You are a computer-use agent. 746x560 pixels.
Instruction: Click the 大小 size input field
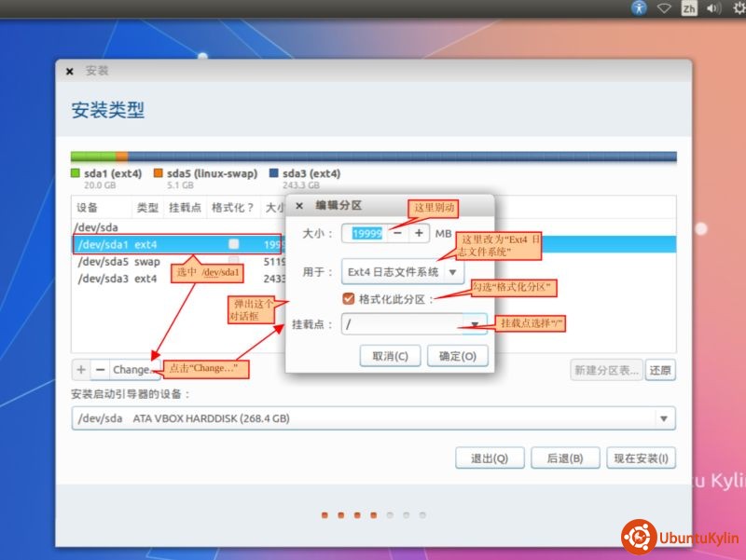[x=363, y=233]
